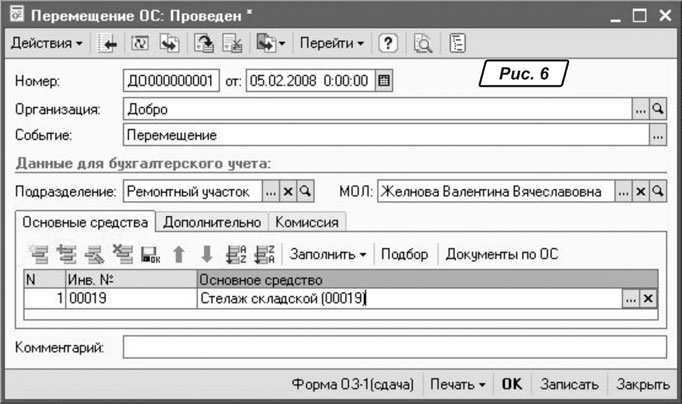Click the Подбор button

point(404,254)
